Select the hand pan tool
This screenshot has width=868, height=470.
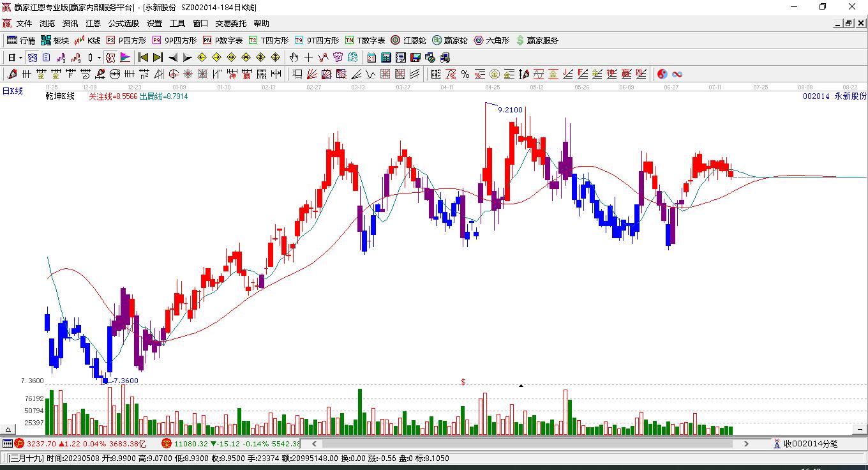click(x=294, y=57)
